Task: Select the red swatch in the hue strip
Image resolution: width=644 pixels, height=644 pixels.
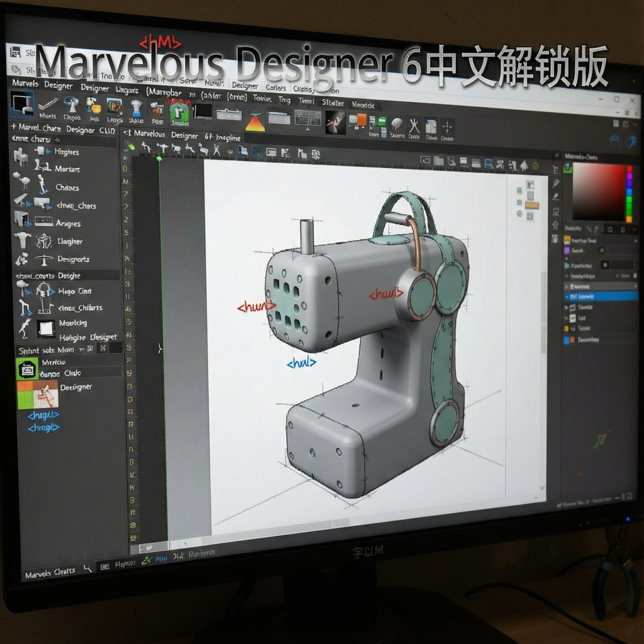Action: (629, 169)
